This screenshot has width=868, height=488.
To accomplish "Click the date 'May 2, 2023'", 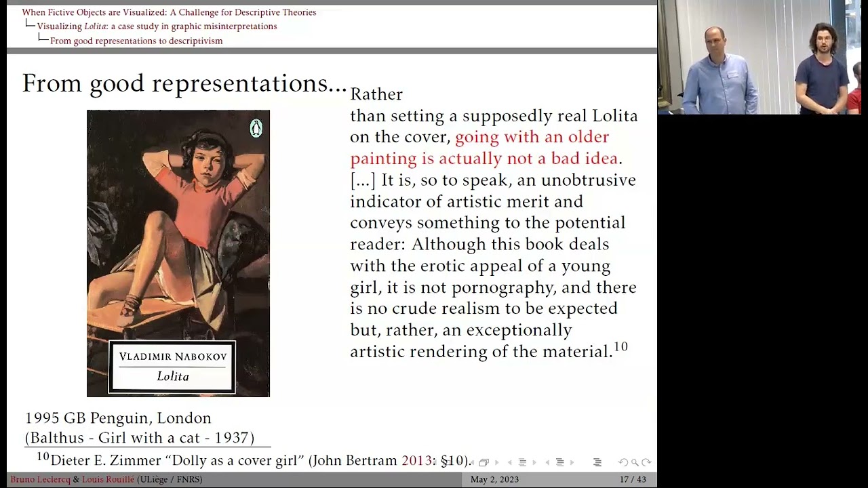I will [x=494, y=479].
